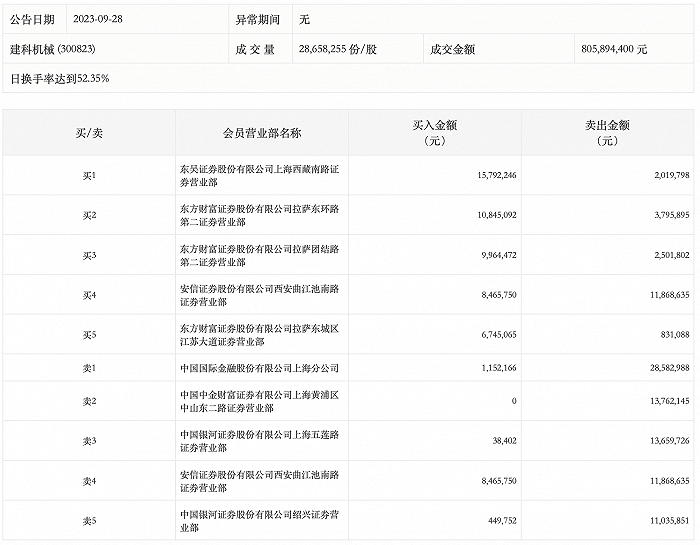This screenshot has width=700, height=545.
Task: Select the 买5 row label
Action: [x=89, y=335]
